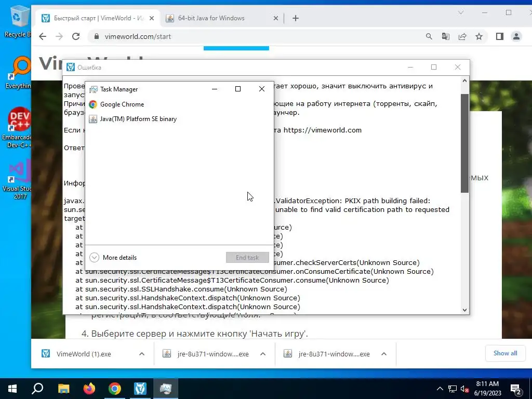Close the 64-bit Java for Windows tab
The width and height of the screenshot is (532, 399).
pos(276,18)
